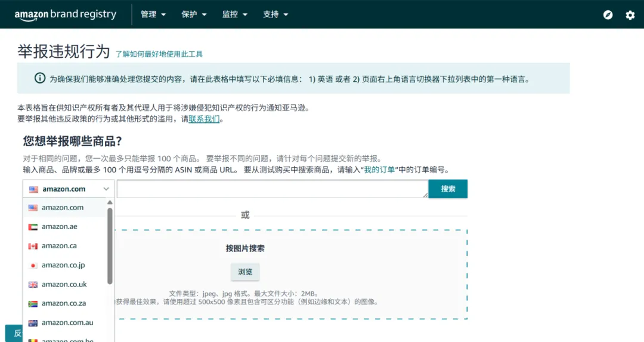This screenshot has width=644, height=342.
Task: Click the Amazon Brand Registry logo
Action: (x=66, y=15)
